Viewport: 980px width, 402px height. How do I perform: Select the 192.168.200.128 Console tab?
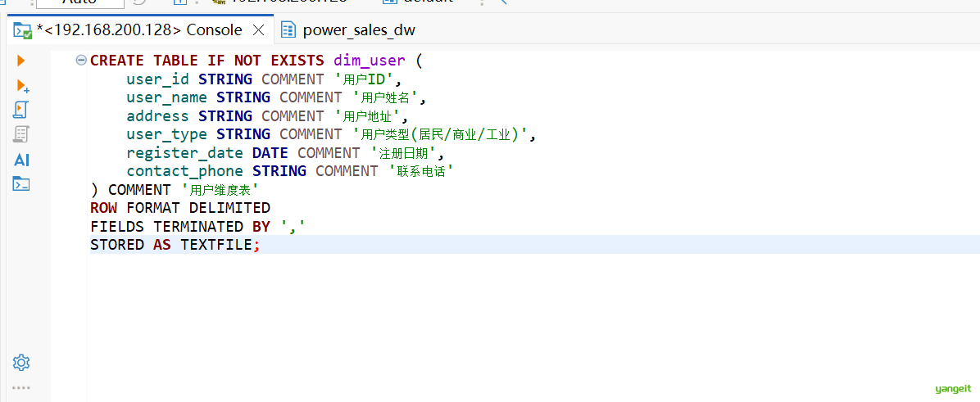pyautogui.click(x=139, y=30)
